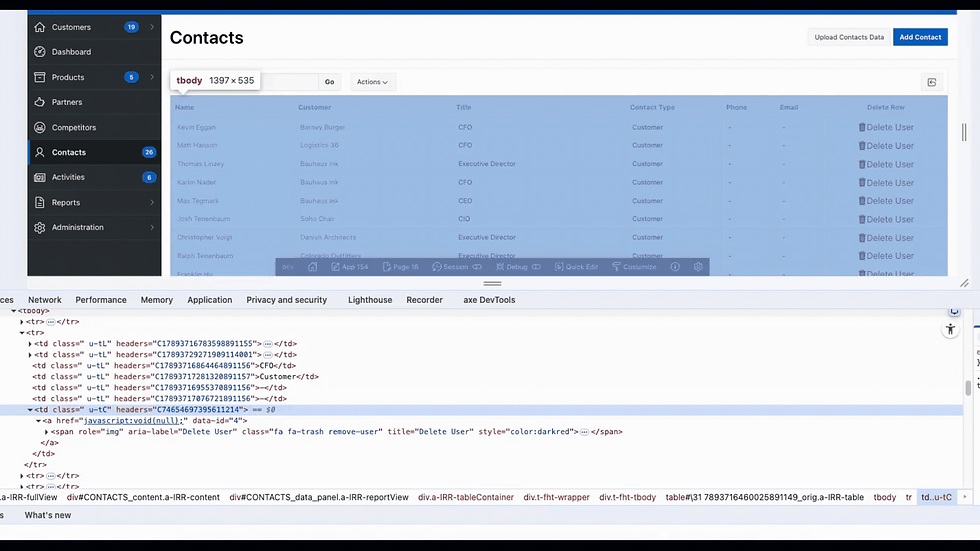The height and width of the screenshot is (551, 980).
Task: Switch to the Network DevTools tab
Action: click(45, 300)
